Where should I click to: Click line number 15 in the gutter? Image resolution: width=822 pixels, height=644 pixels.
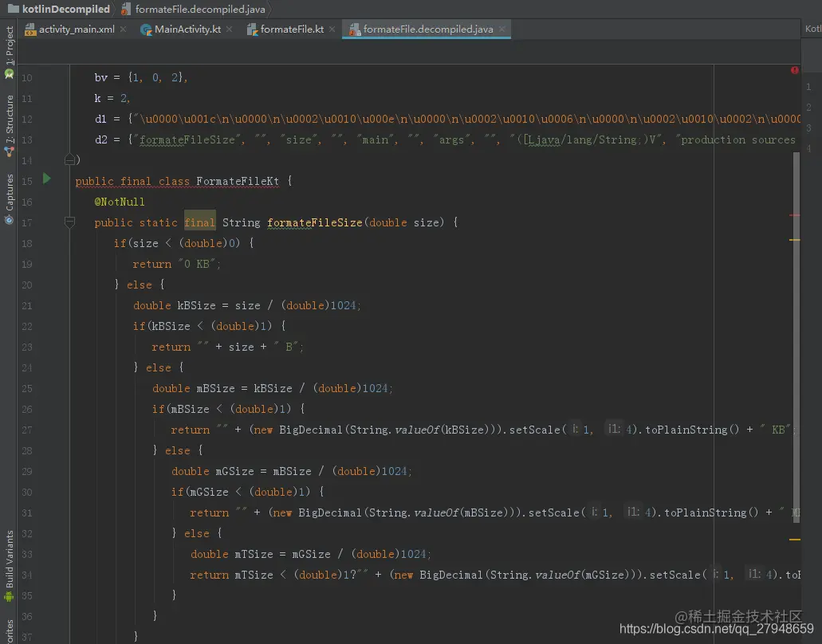27,181
